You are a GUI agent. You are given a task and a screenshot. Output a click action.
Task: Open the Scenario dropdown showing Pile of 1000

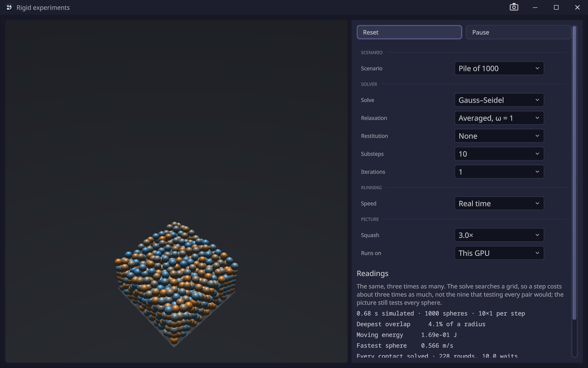click(499, 69)
